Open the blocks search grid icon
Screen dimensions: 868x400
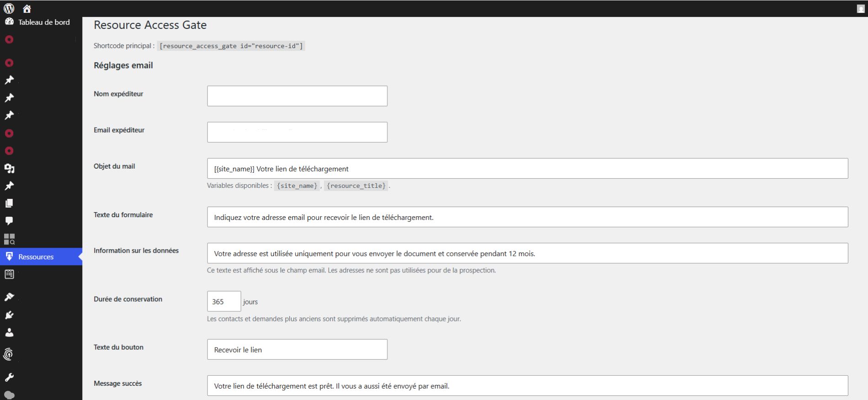pos(9,239)
